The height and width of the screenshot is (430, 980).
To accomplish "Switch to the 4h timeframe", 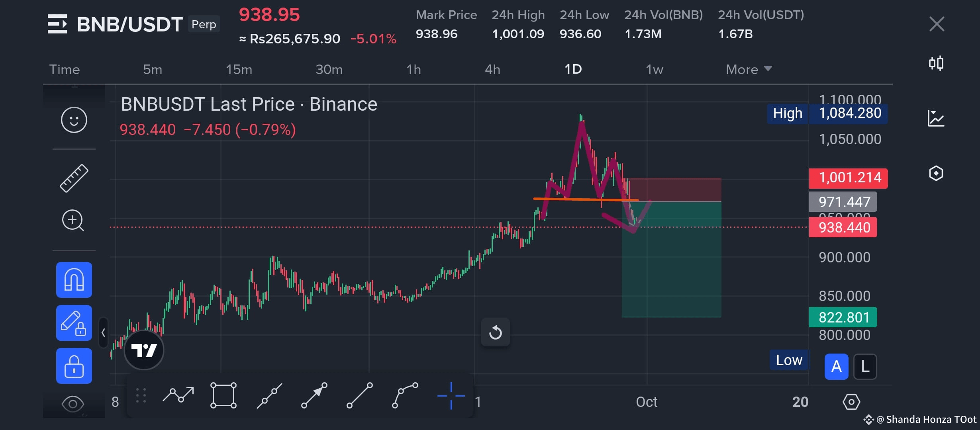I will (x=492, y=70).
